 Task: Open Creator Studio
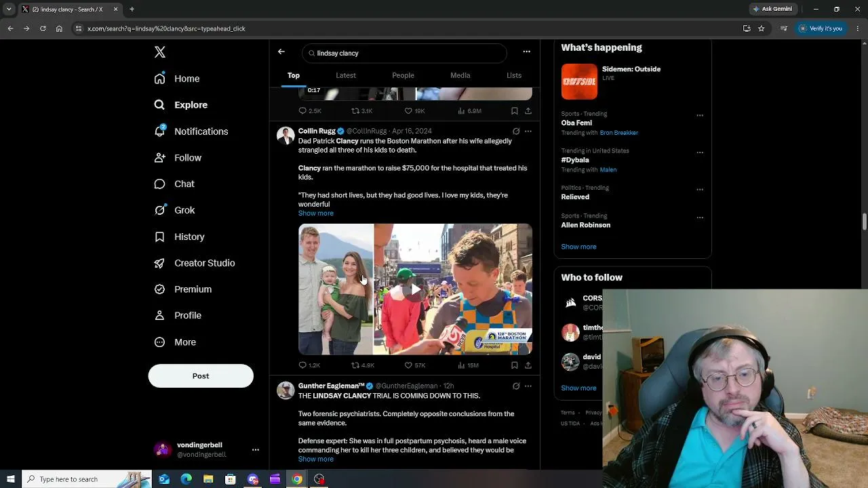194,263
